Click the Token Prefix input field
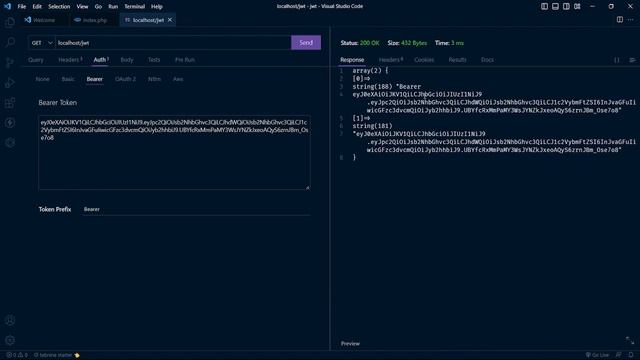Viewport: 640px width, 360px height. tap(196, 209)
